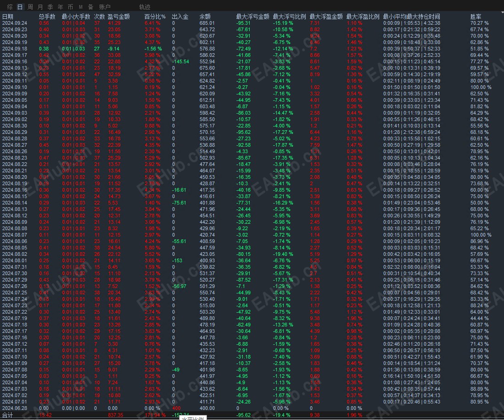Click the 最大浮盈比例 column header
The image size is (504, 420).
[x=363, y=17]
